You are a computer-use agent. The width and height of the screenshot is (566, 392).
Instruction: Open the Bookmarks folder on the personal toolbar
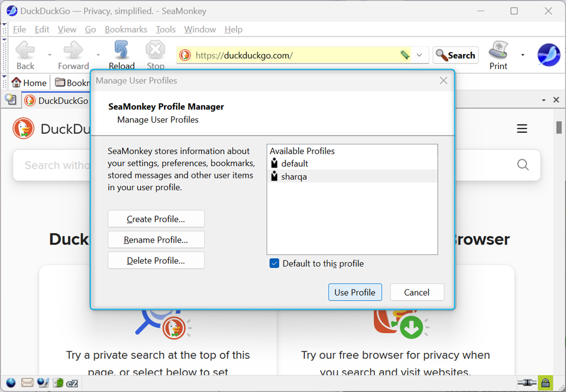72,83
